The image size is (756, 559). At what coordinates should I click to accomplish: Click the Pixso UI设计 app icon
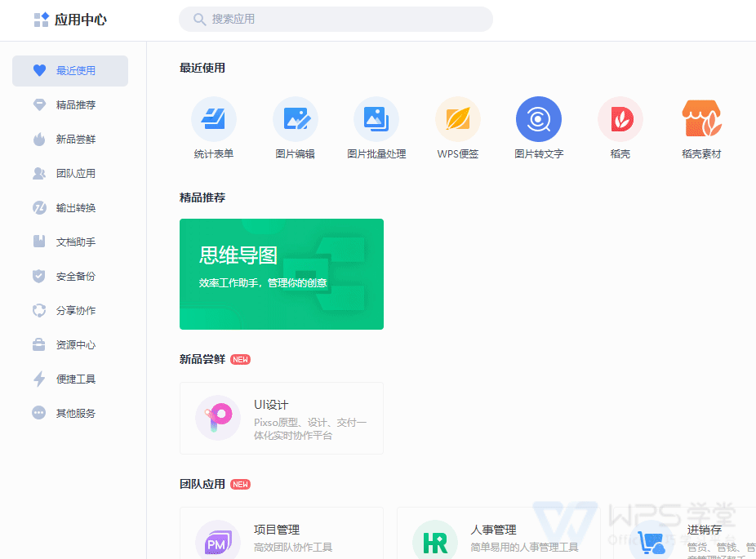coord(218,418)
